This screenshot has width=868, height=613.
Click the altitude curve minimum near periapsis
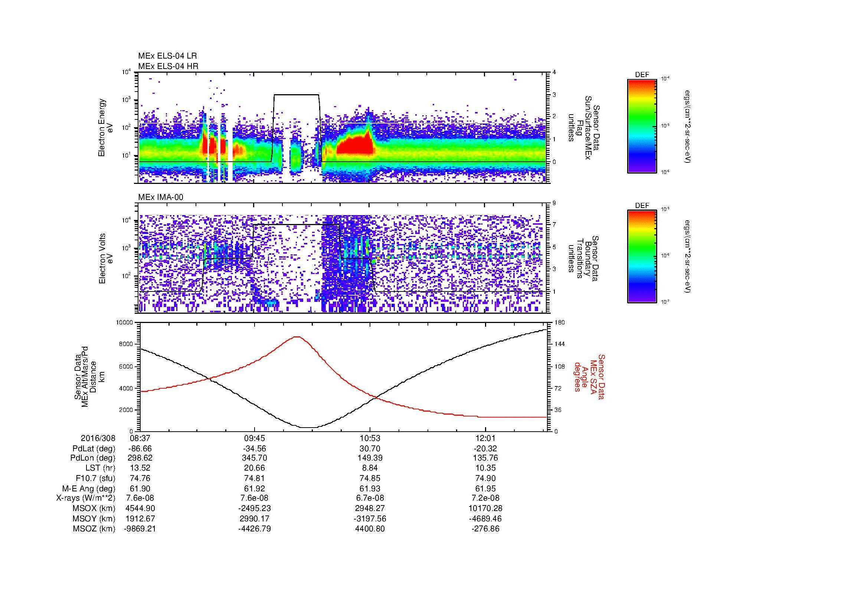[x=309, y=427]
